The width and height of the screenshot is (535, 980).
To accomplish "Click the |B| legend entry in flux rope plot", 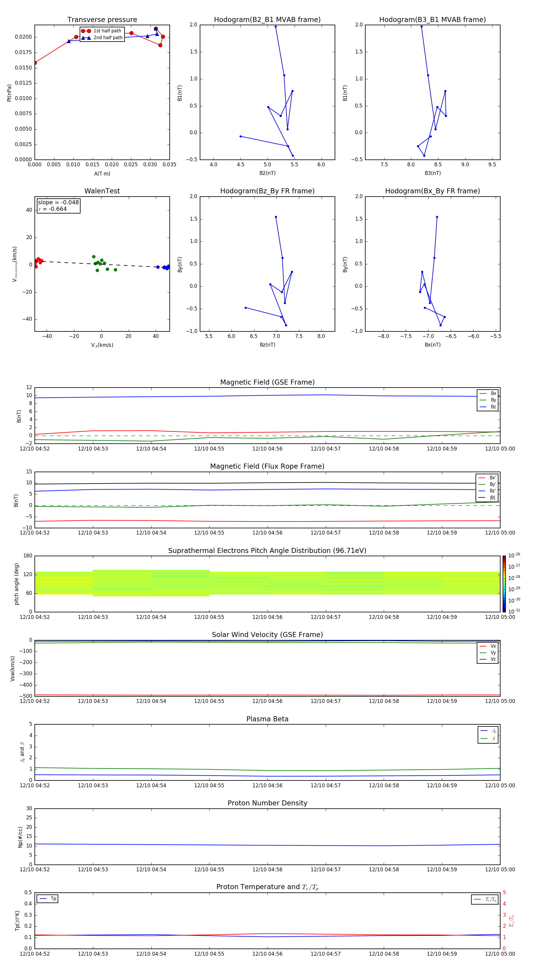I will point(487,498).
